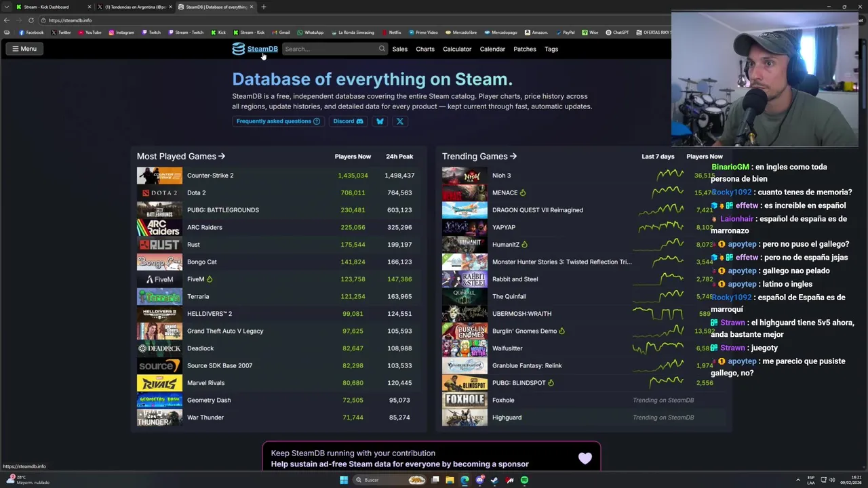The width and height of the screenshot is (868, 488).
Task: Open the Instagram bookmark
Action: [121, 33]
